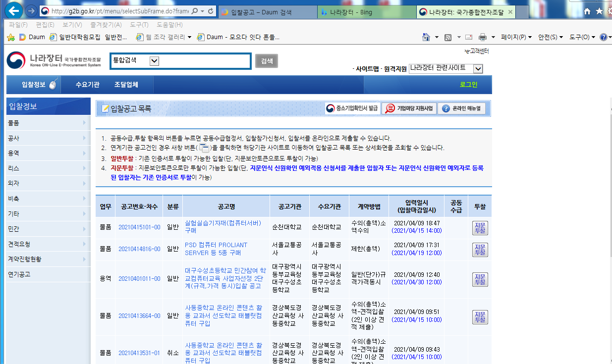This screenshot has height=364, width=612.
Task: Click the command bar Home page icon
Action: (426, 37)
